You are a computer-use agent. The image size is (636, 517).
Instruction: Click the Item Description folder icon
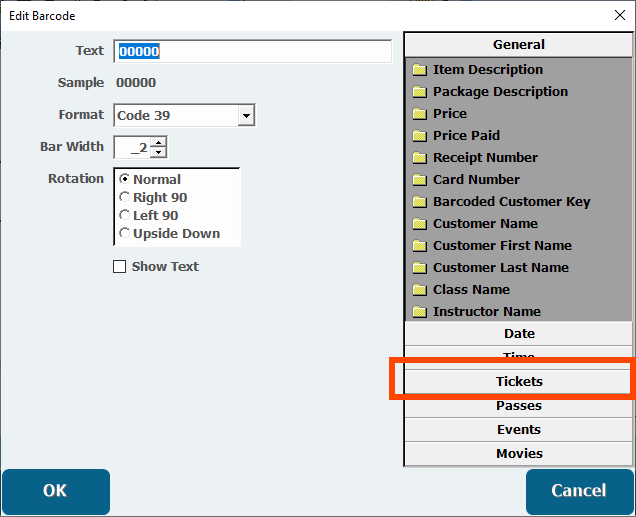(419, 70)
